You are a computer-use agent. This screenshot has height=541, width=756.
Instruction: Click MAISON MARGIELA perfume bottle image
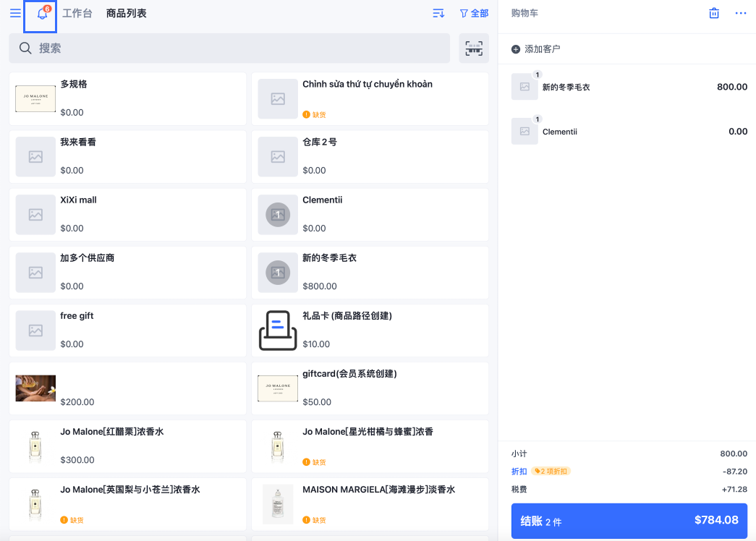(278, 504)
